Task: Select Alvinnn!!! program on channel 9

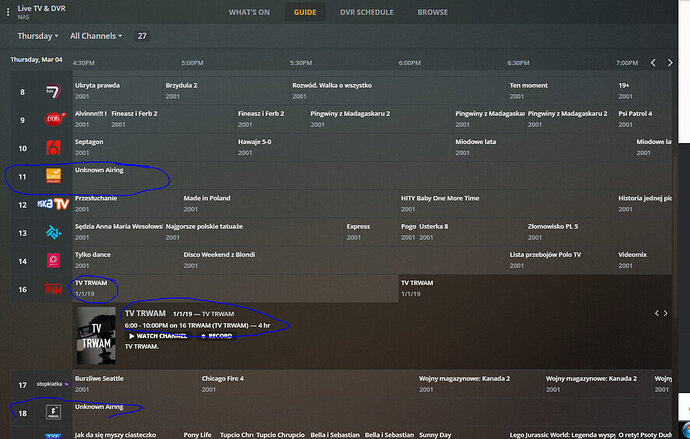Action: [x=91, y=119]
